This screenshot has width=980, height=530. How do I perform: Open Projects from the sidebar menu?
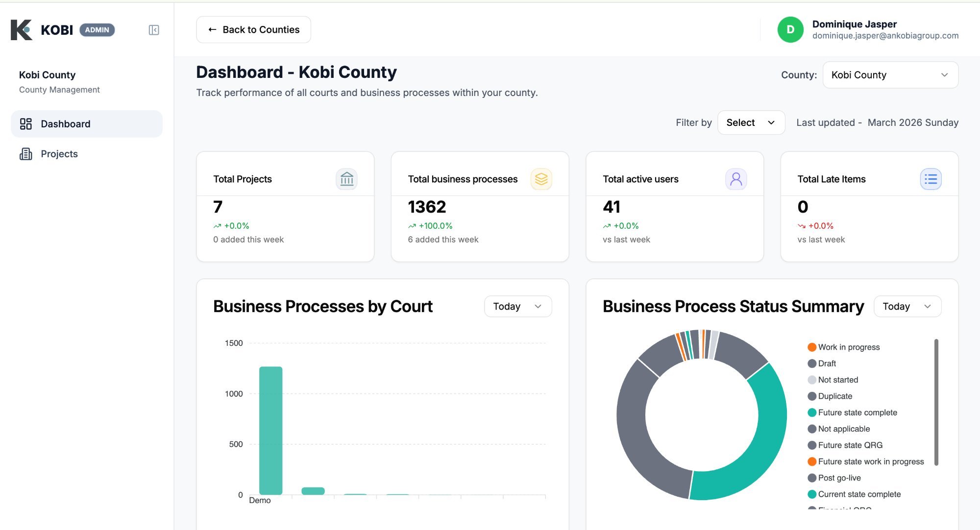point(58,154)
